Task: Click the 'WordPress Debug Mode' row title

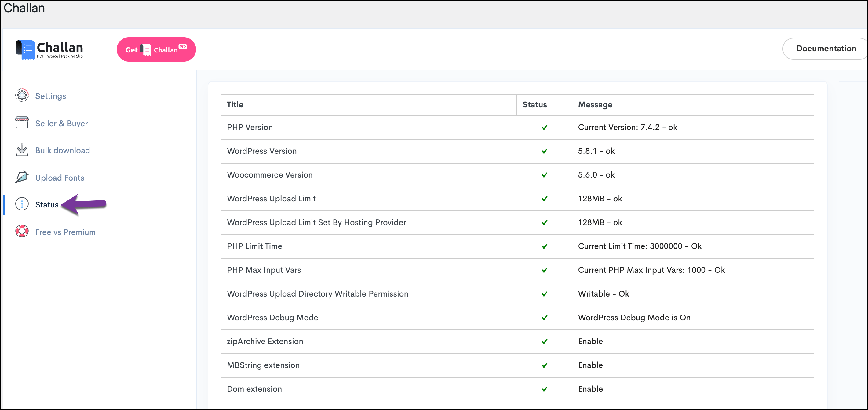Action: point(272,318)
